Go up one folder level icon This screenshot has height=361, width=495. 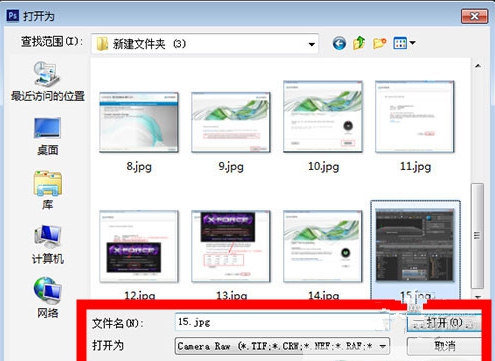tap(359, 43)
